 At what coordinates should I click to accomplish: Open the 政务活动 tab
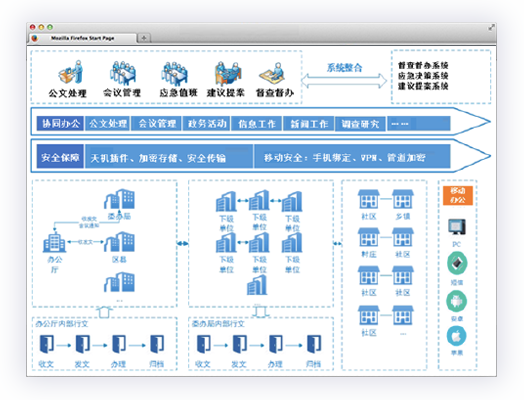click(x=207, y=124)
